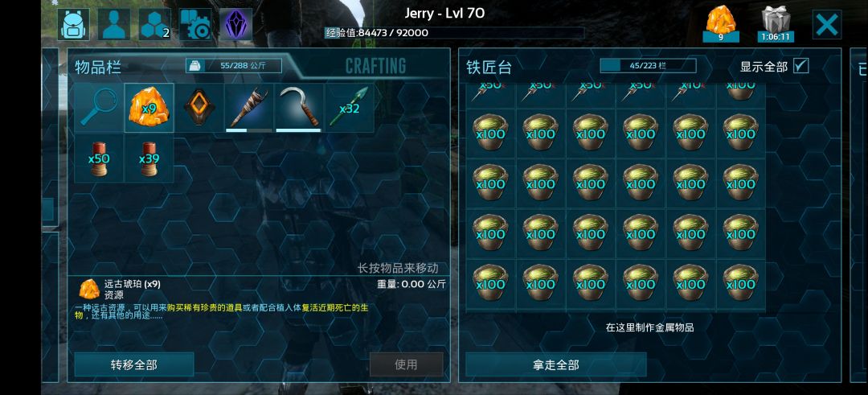Tap the purple crystal icon
The image size is (868, 395).
(235, 24)
